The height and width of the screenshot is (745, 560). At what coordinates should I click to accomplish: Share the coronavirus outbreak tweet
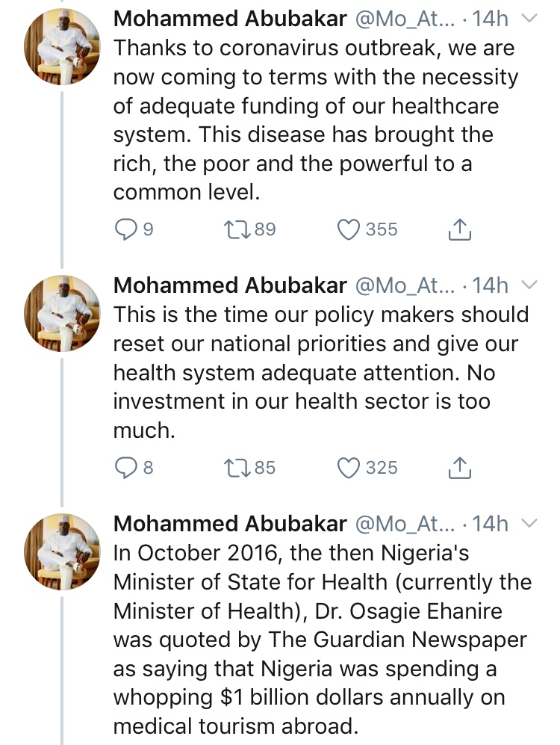click(459, 229)
